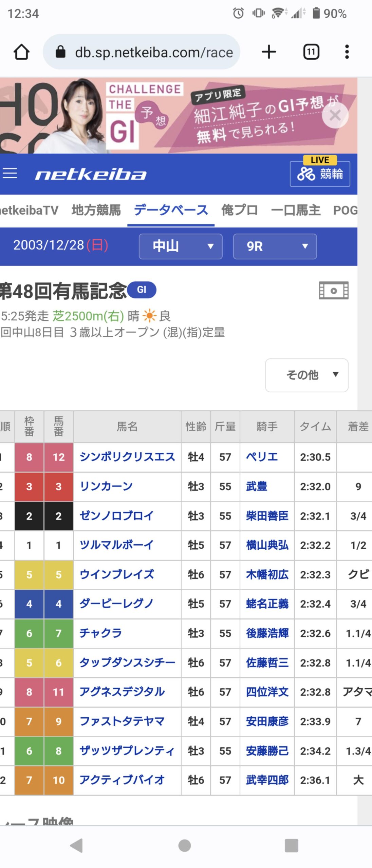Play the race video icon
The height and width of the screenshot is (868, 372).
(333, 291)
